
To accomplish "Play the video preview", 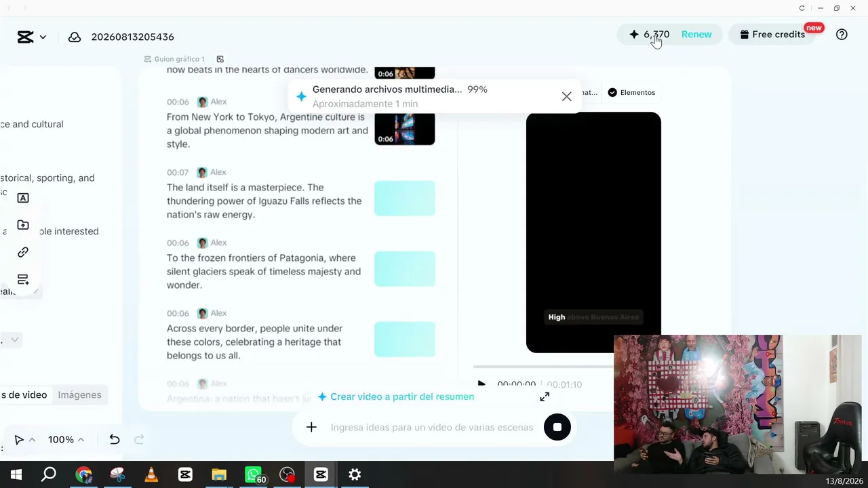I will point(481,384).
